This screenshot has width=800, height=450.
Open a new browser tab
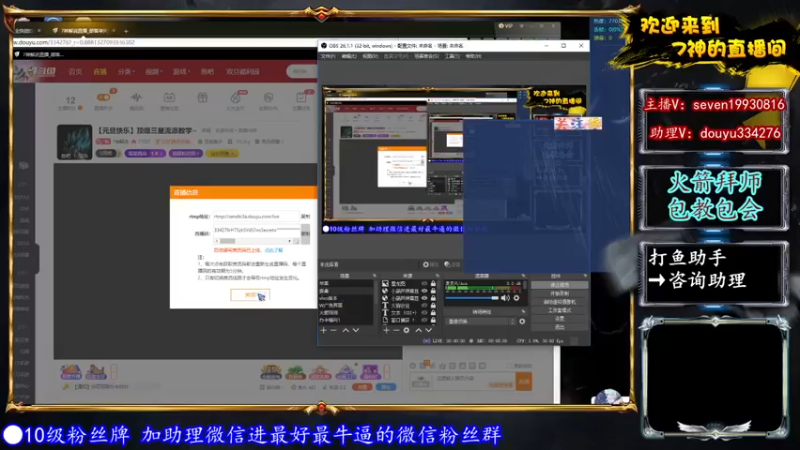click(126, 31)
